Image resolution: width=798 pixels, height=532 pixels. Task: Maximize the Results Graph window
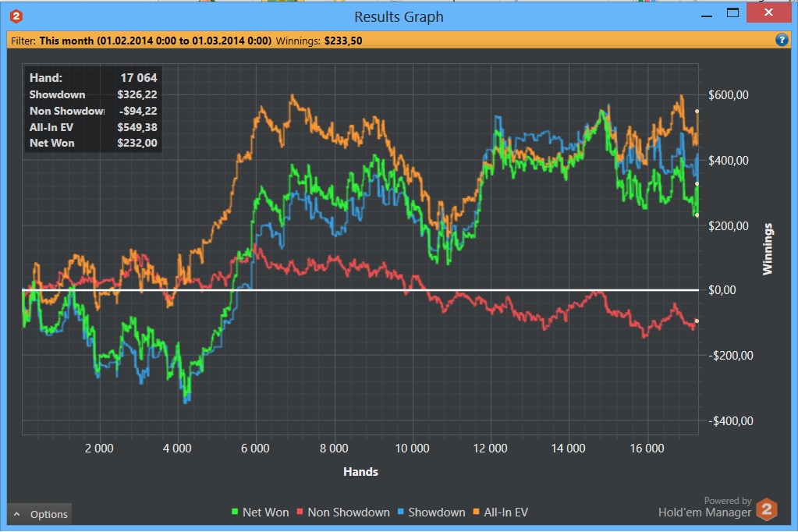coord(732,13)
